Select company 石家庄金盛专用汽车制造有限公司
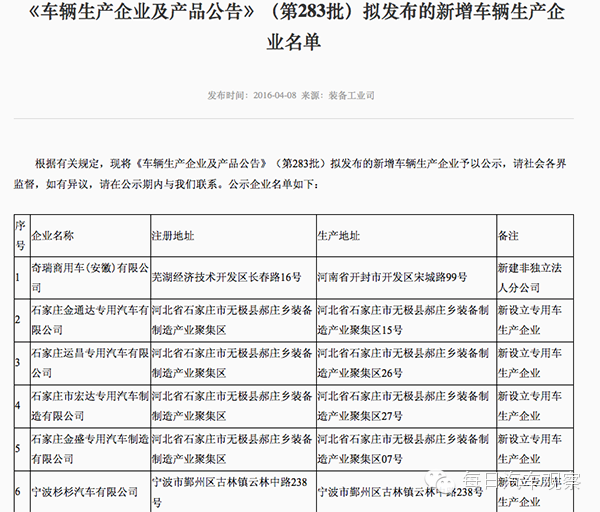 coord(90,449)
